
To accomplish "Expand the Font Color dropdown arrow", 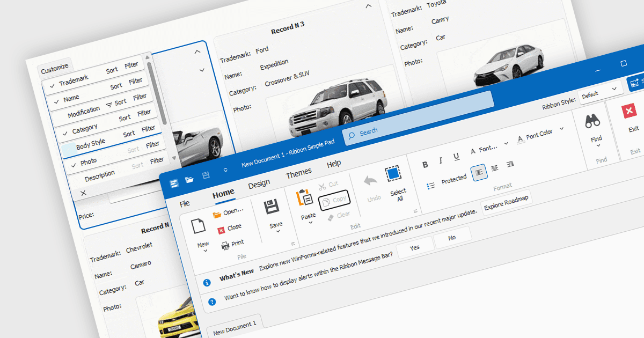I will (562, 129).
